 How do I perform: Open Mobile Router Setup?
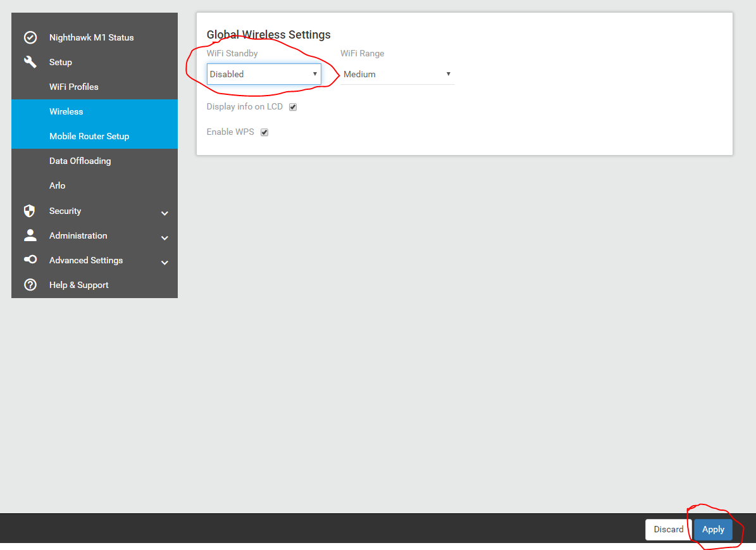89,136
